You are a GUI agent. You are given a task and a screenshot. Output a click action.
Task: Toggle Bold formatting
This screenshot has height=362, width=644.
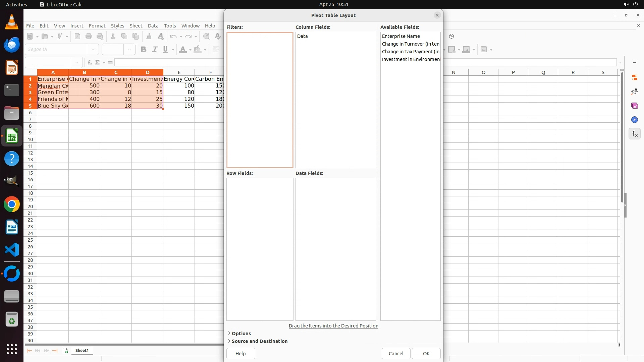(x=144, y=50)
